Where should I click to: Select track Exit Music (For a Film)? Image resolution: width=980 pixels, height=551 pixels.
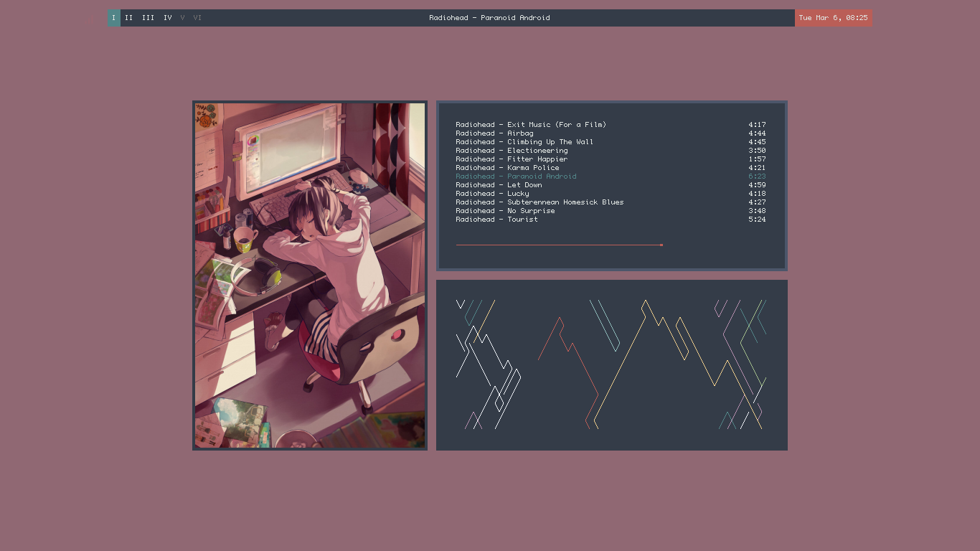tap(611, 125)
